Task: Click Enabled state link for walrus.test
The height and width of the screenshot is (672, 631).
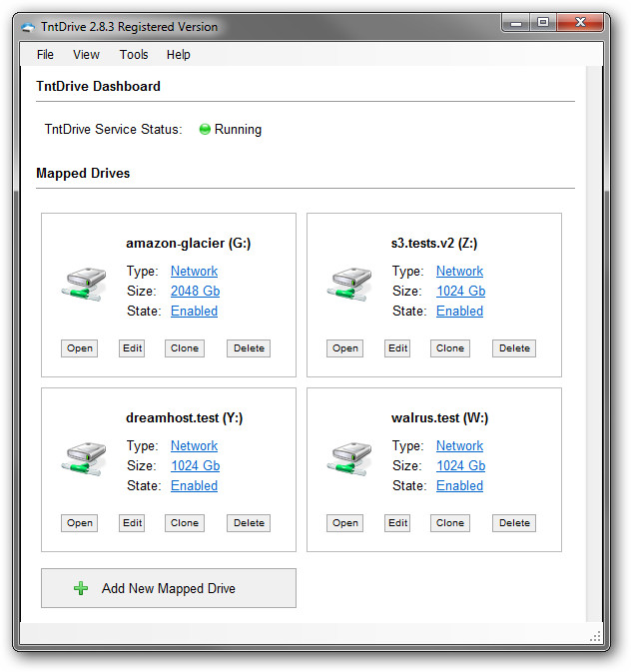Action: pos(459,485)
